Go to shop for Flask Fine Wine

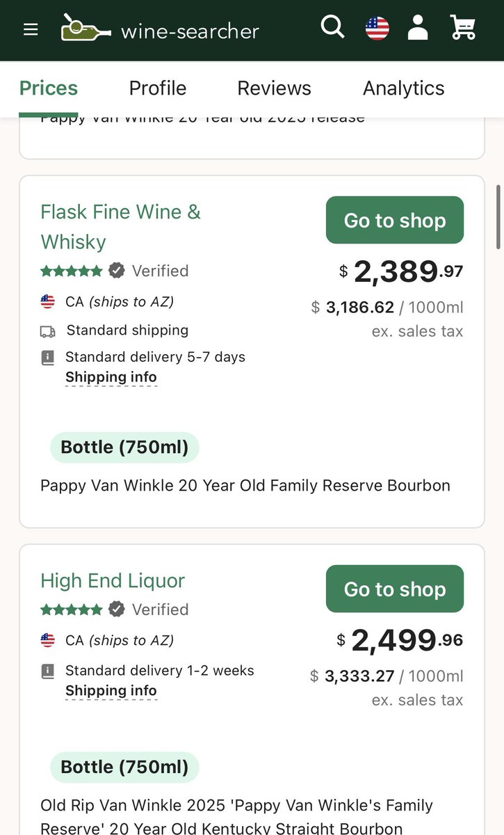point(394,221)
